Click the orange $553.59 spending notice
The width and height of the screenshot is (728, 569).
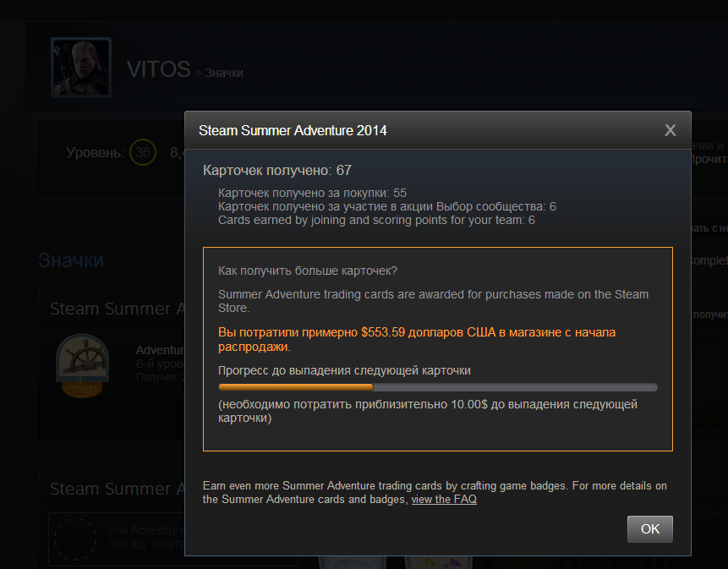pos(417,339)
